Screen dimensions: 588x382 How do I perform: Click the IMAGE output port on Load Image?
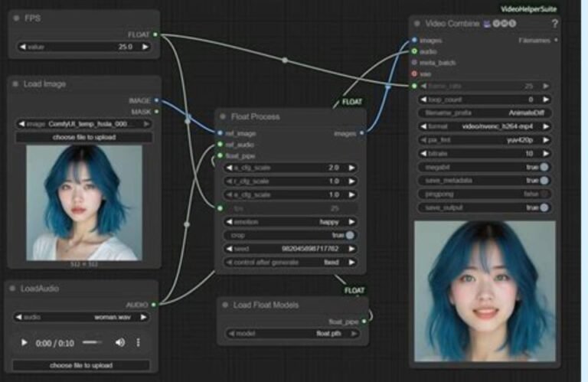click(x=156, y=100)
